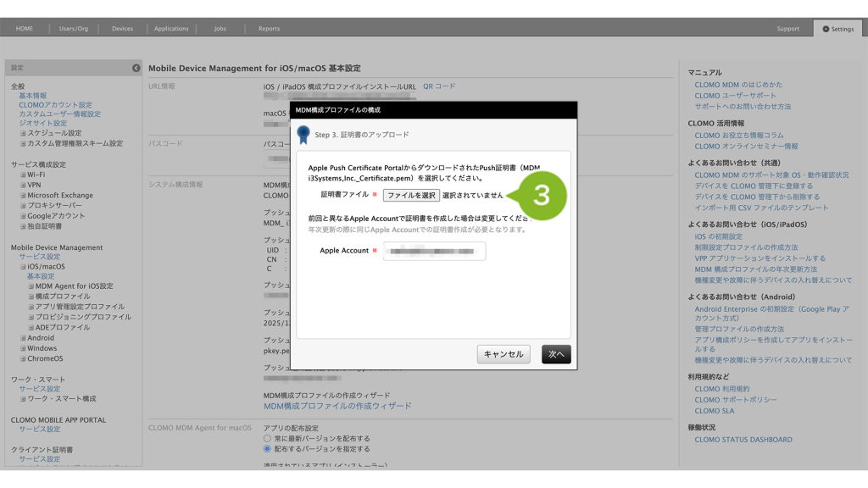Cancel the dialog with キャンセル

pyautogui.click(x=504, y=354)
